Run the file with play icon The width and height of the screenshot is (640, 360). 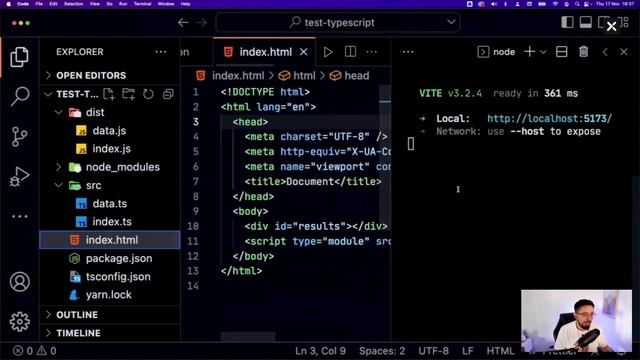pos(328,52)
